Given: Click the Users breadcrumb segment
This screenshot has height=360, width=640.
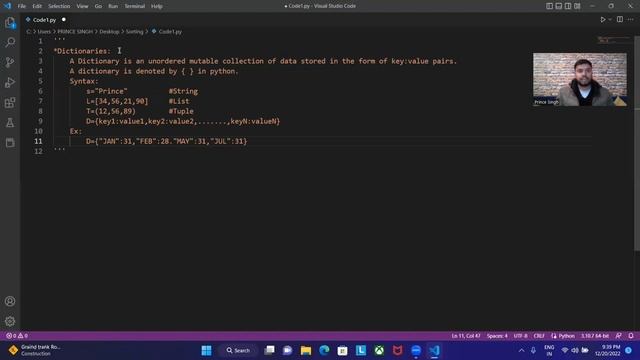Looking at the screenshot, I should click(x=44, y=31).
